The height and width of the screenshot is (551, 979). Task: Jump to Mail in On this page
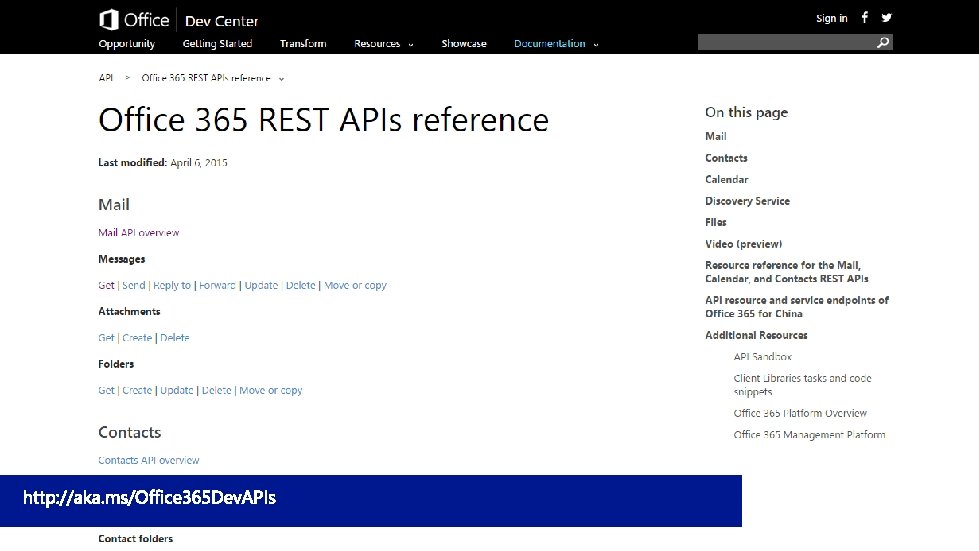[x=716, y=136]
